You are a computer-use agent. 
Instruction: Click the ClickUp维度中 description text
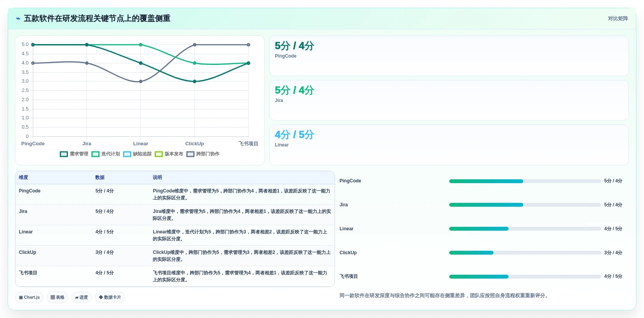(242, 256)
